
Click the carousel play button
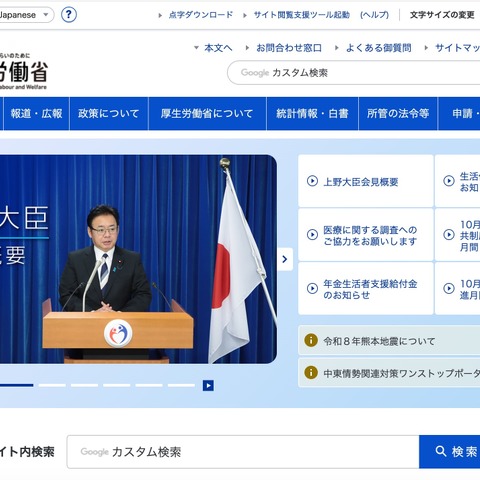(x=208, y=386)
